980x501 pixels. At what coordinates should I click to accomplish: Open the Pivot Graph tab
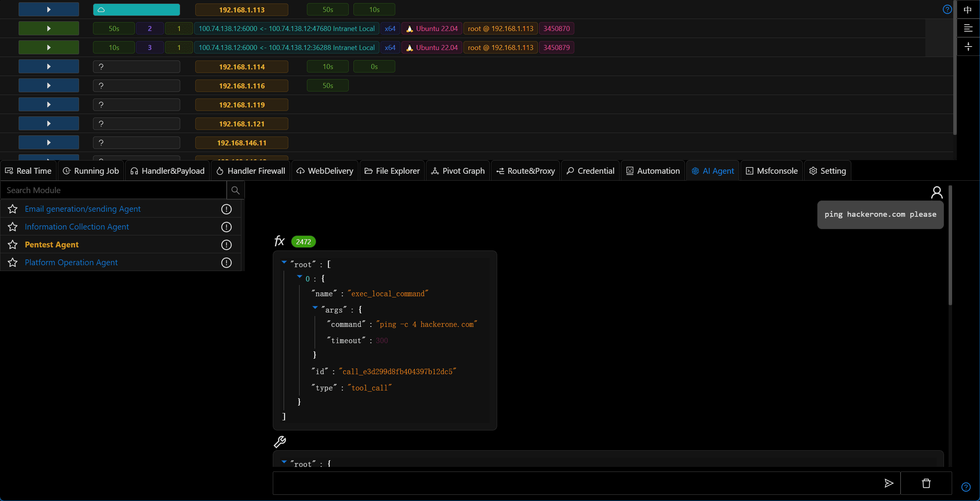coord(458,171)
